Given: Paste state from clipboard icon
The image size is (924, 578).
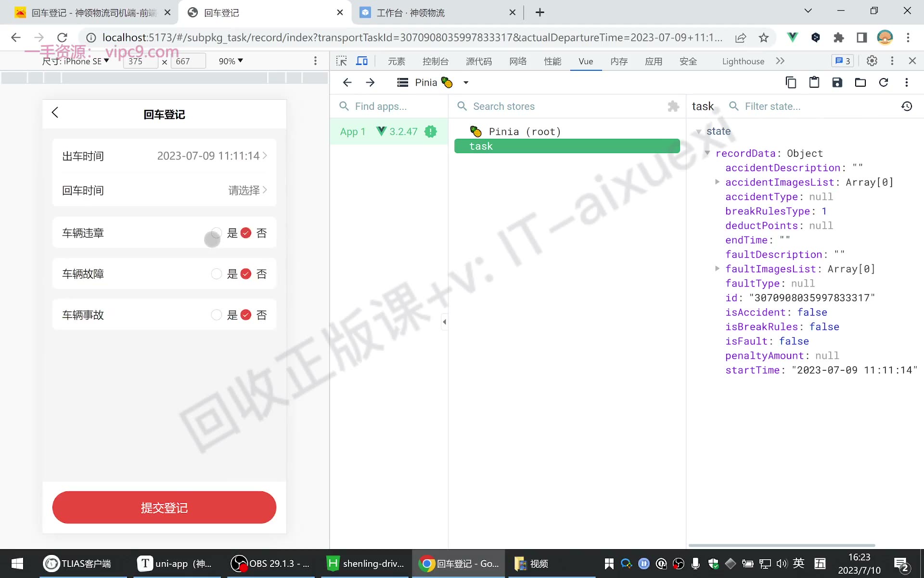Looking at the screenshot, I should pyautogui.click(x=814, y=82).
